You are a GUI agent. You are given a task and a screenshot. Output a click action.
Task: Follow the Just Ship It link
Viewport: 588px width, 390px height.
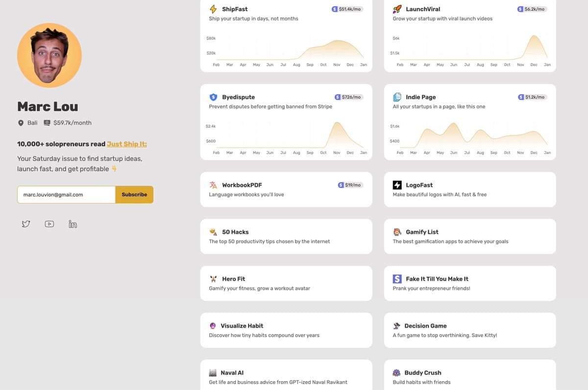coord(127,144)
